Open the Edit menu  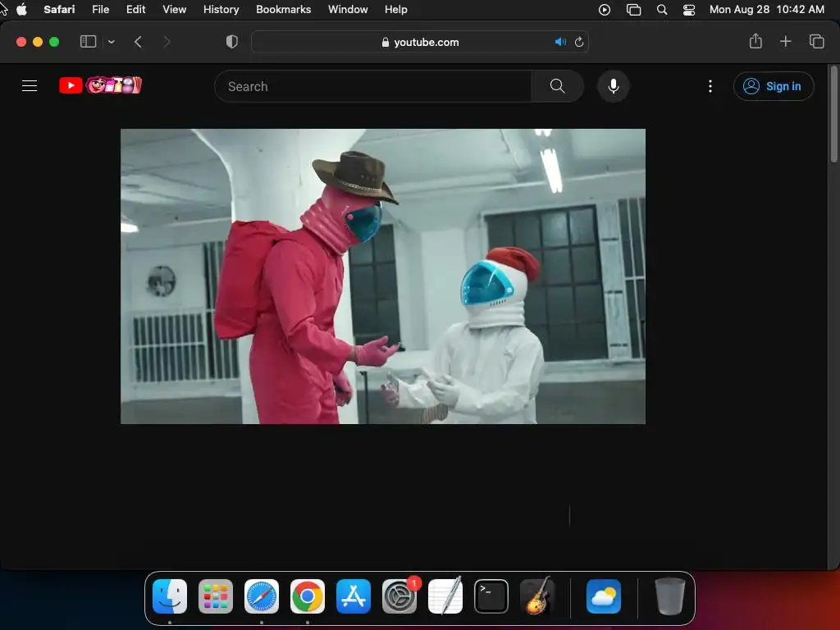[135, 9]
